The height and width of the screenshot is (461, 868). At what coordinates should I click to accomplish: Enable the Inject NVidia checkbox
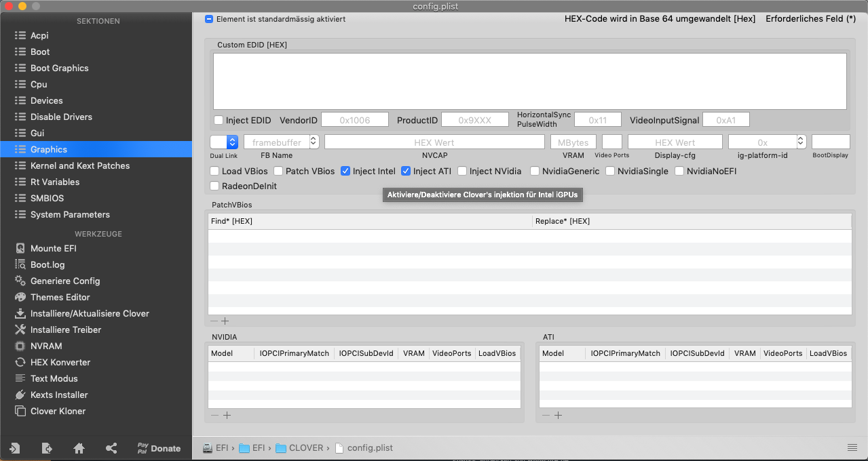(462, 171)
